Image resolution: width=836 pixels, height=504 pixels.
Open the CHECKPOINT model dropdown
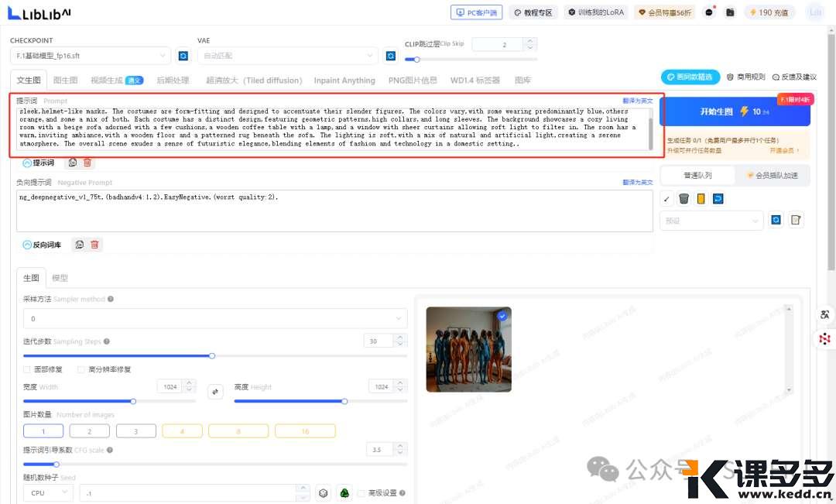(x=90, y=56)
